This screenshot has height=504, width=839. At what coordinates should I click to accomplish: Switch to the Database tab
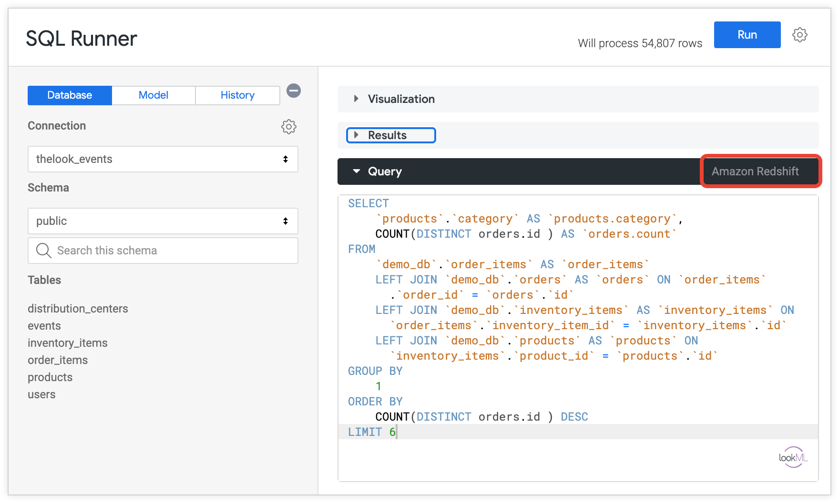pos(70,95)
